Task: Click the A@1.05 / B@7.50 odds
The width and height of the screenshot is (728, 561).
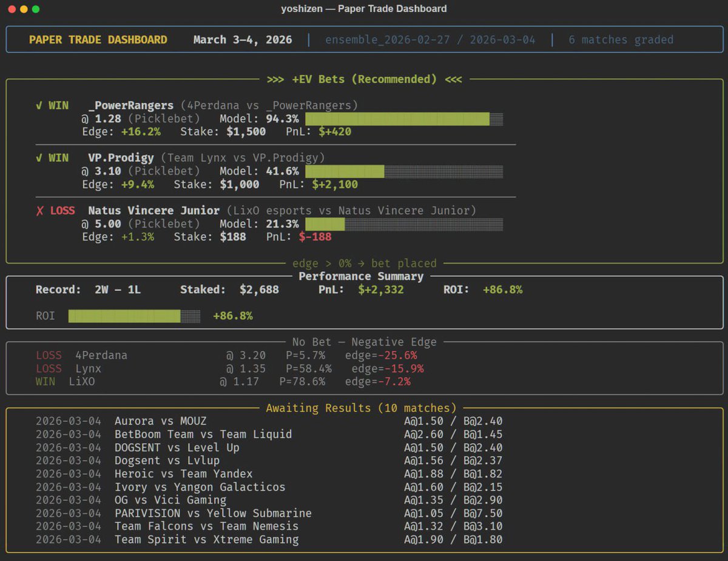Action: click(x=453, y=513)
